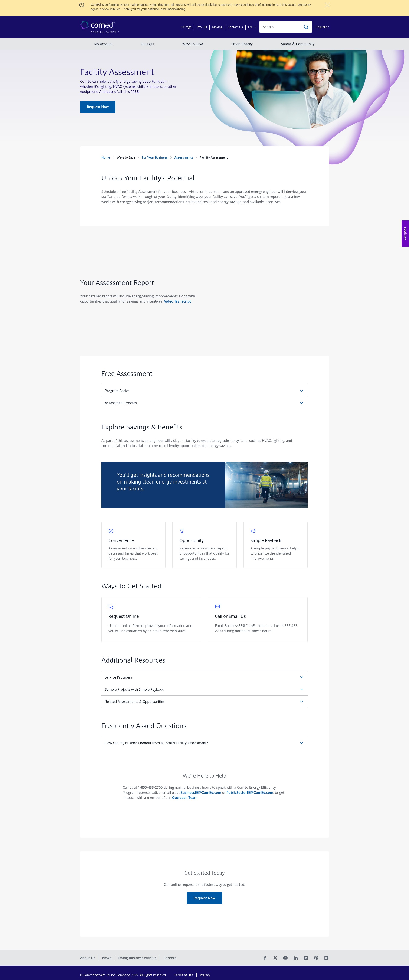
Task: Click the ComEd logo
Action: pyautogui.click(x=100, y=27)
